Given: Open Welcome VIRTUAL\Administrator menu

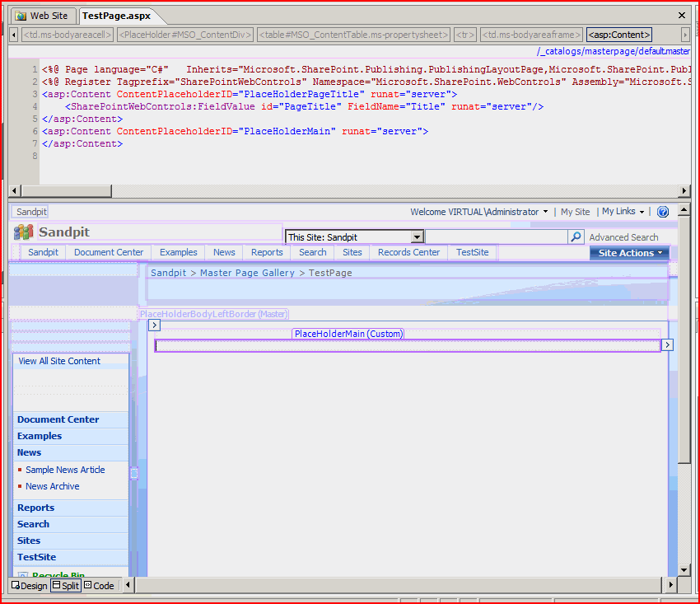Looking at the screenshot, I should tap(478, 212).
